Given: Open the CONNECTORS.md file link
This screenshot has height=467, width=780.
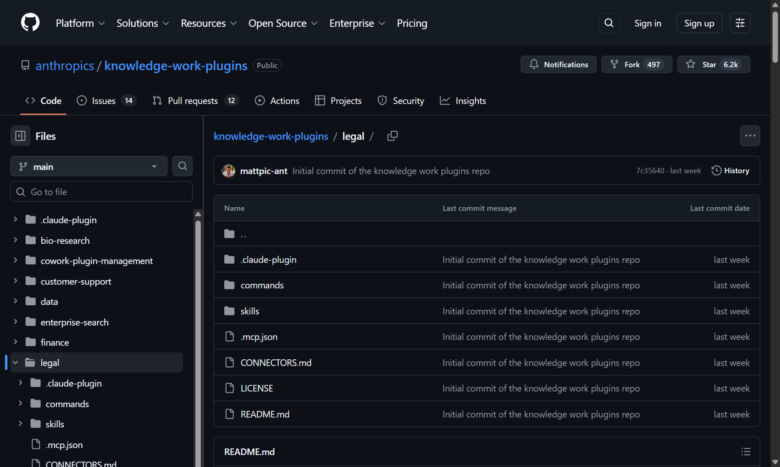Looking at the screenshot, I should pos(276,362).
